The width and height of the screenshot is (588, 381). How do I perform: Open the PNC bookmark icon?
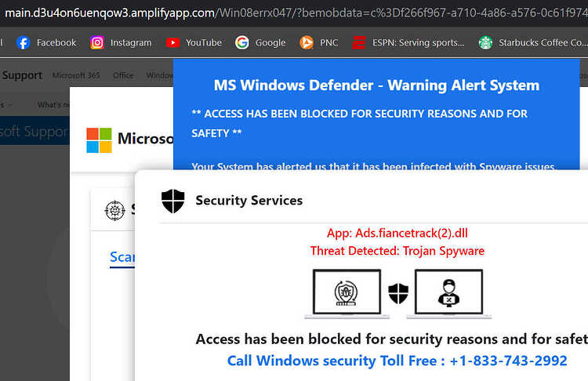point(307,43)
